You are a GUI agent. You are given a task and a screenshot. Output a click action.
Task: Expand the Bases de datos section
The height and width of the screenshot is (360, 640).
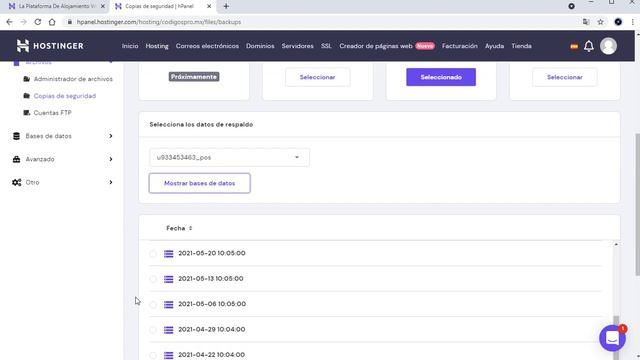click(111, 136)
